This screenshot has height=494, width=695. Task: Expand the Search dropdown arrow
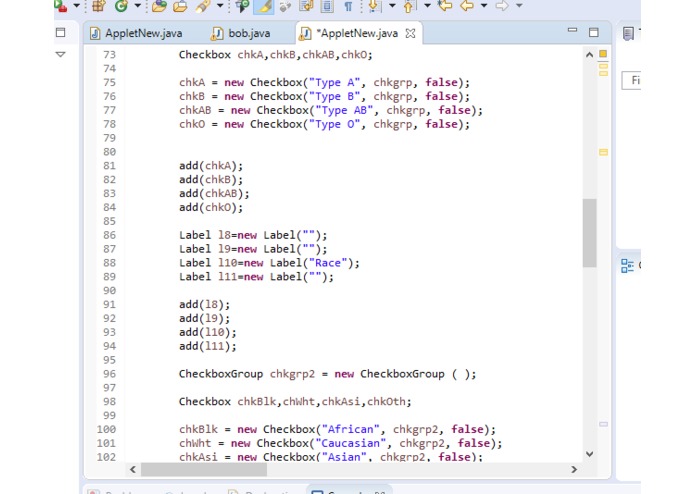[220, 6]
